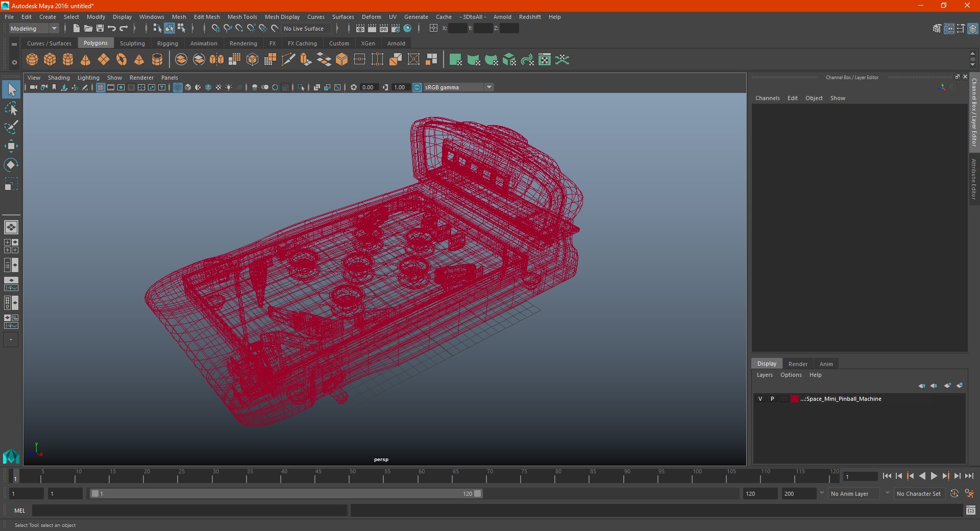980x531 pixels.
Task: Create a new empty display layer
Action: (x=948, y=385)
